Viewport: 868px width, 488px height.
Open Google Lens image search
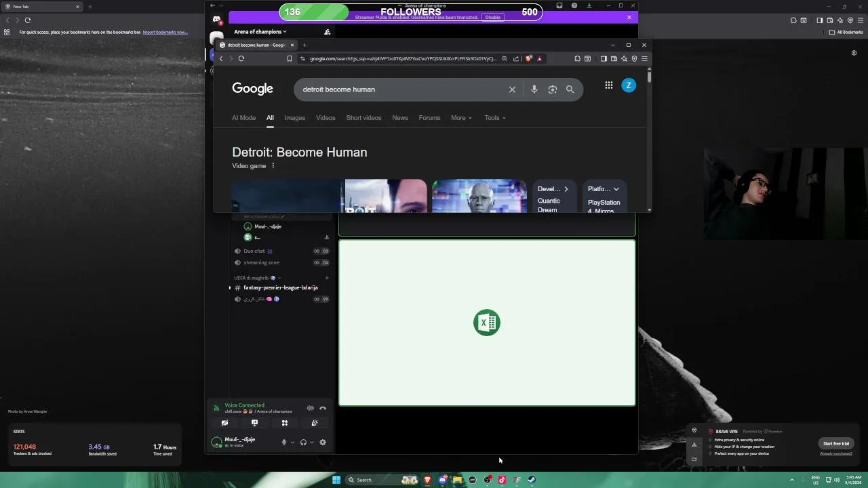click(x=552, y=89)
